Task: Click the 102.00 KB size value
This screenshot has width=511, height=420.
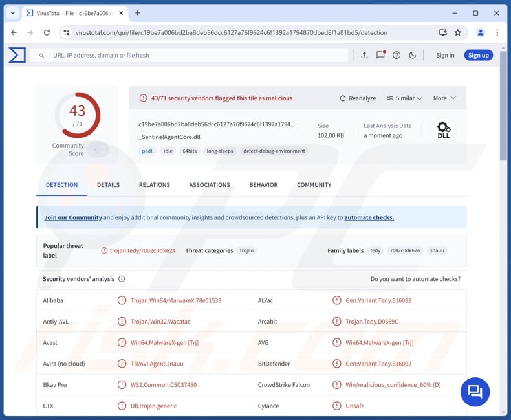Action: tap(331, 135)
